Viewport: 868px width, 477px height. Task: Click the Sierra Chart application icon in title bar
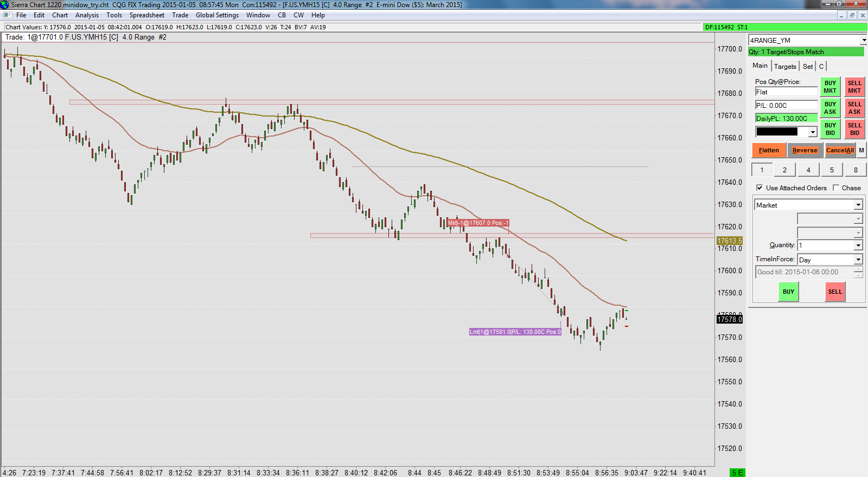coord(5,4)
